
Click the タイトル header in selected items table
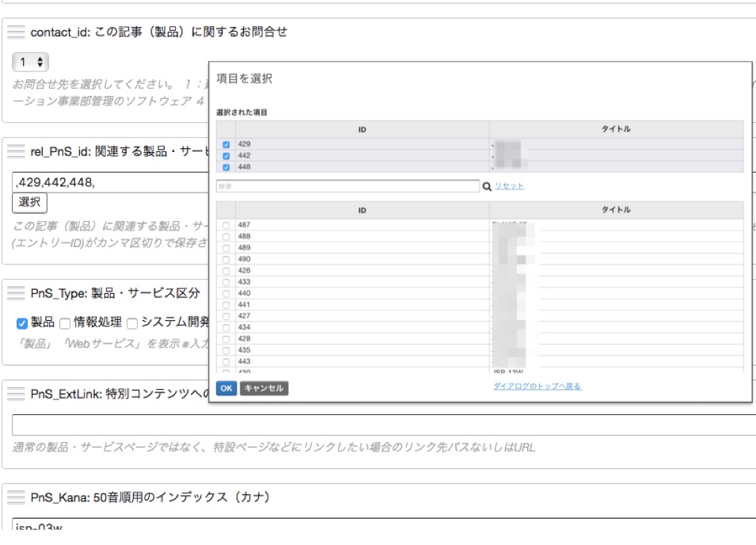pyautogui.click(x=616, y=129)
